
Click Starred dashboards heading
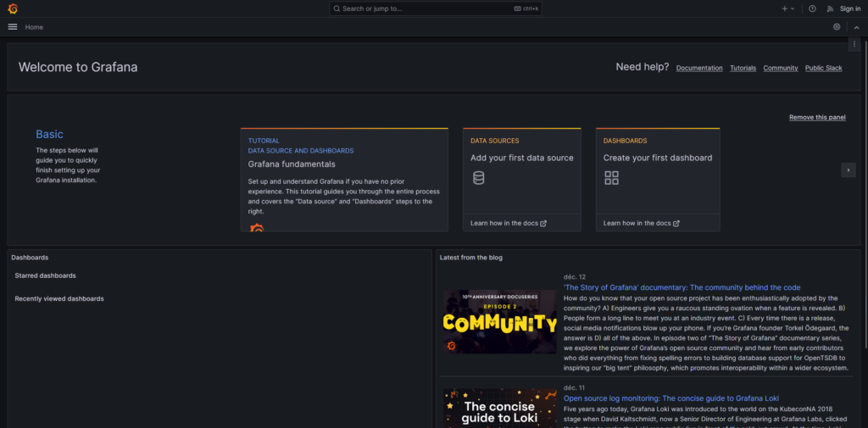pos(46,275)
